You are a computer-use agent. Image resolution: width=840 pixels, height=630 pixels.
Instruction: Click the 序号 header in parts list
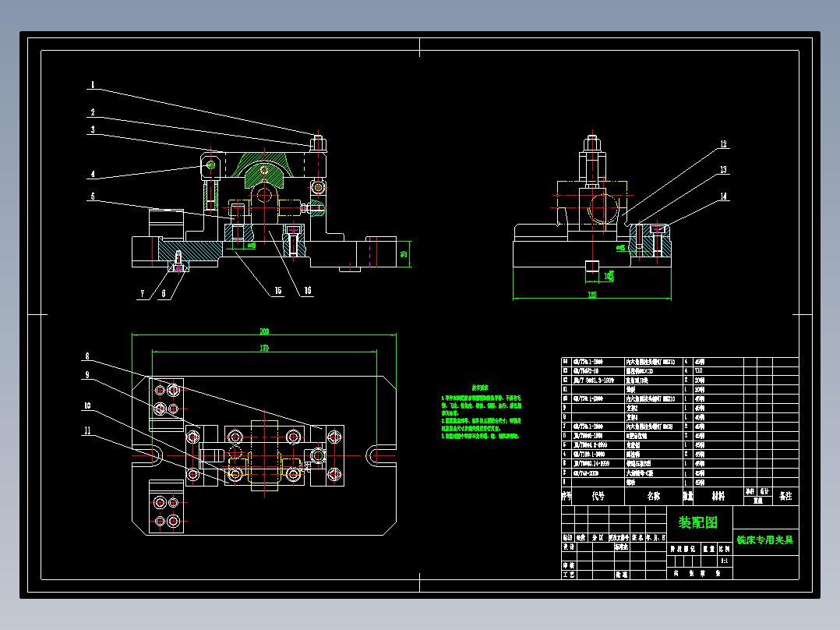tap(566, 497)
